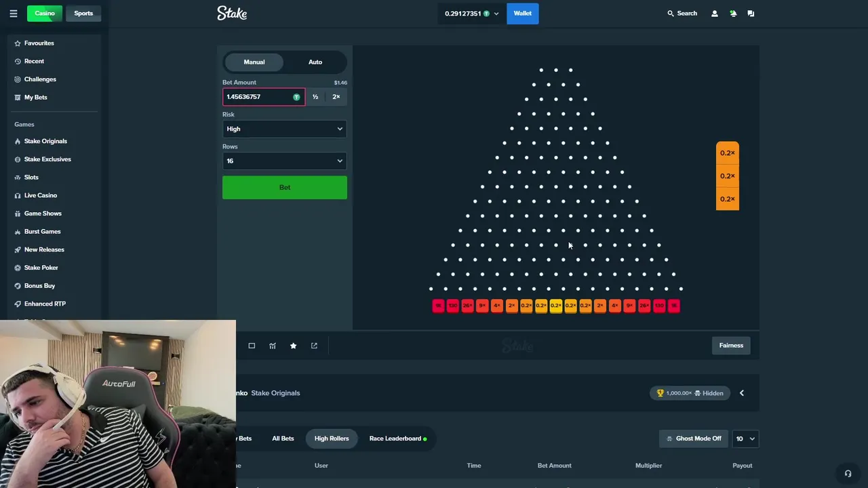Open the rows-per-page dropdown showing 10
This screenshot has height=488, width=868.
click(x=745, y=439)
